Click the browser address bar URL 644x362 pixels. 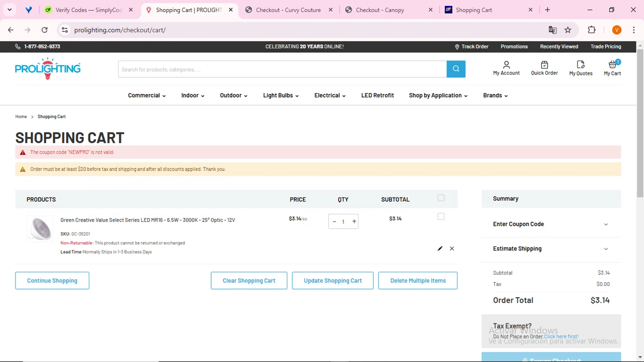point(120,30)
